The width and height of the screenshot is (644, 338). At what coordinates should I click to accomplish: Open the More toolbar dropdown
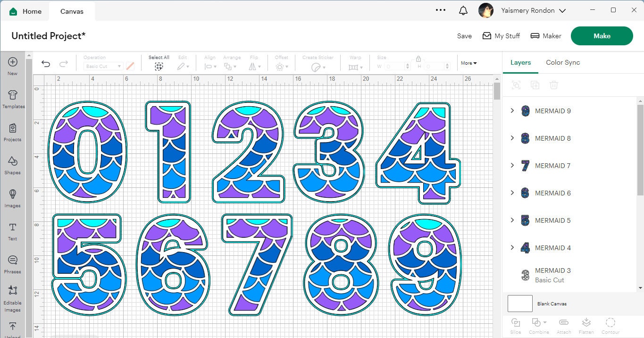(x=468, y=63)
